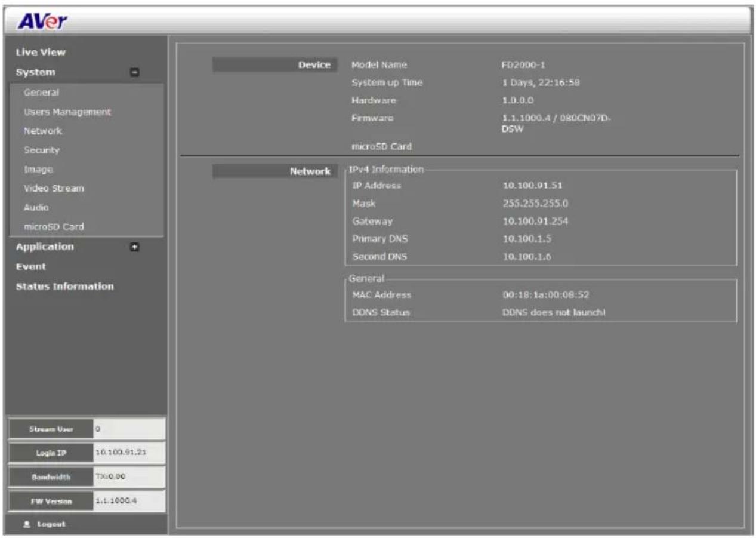Select the System menu heading
Screen dimensions: 756x538
35,72
